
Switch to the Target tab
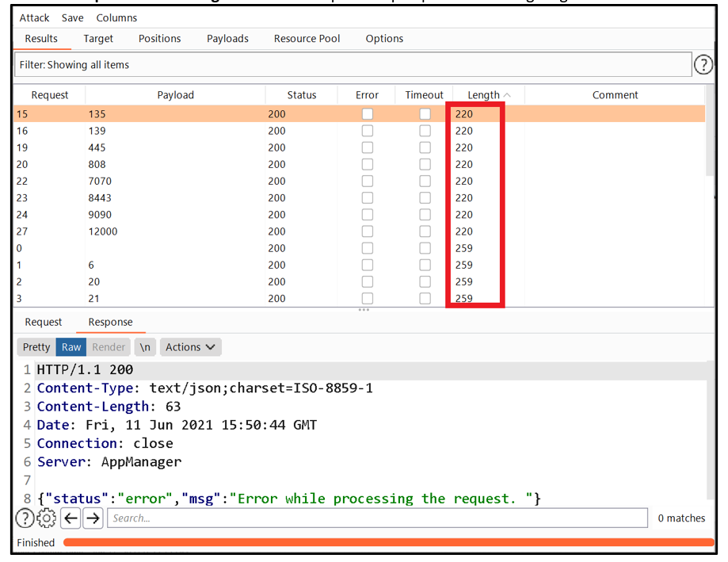tap(98, 39)
